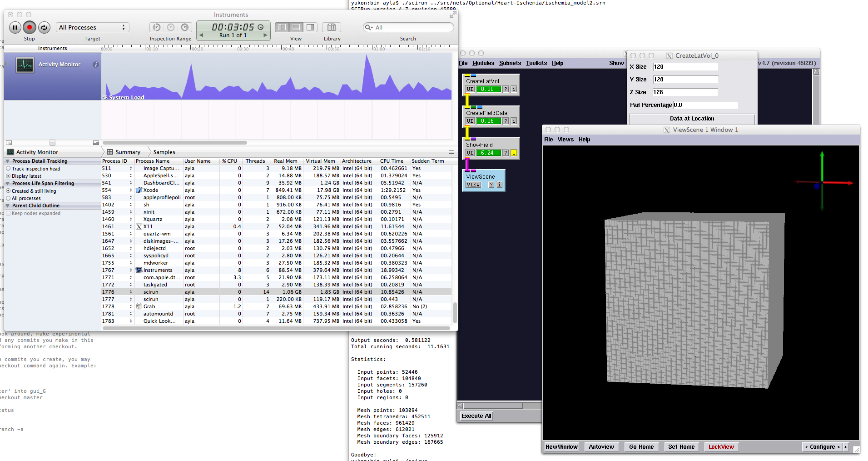The height and width of the screenshot is (461, 868).
Task: Toggle the right pane View icon
Action: click(310, 27)
